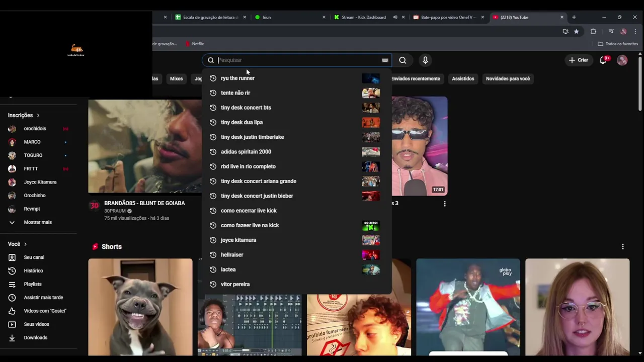Open Chrome extensions puzzle icon
644x362 pixels.
point(593,32)
